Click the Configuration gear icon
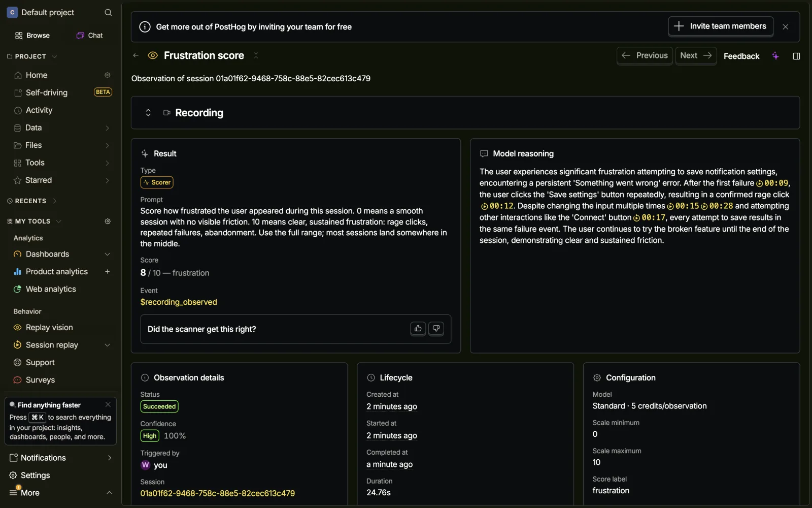Image resolution: width=812 pixels, height=508 pixels. 597,377
